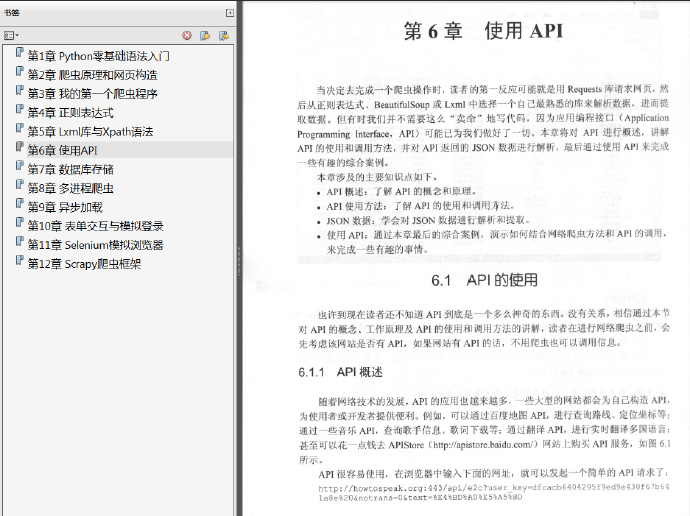Open bookmark 第8章 多进程爬虫
690x516 pixels.
[70, 188]
